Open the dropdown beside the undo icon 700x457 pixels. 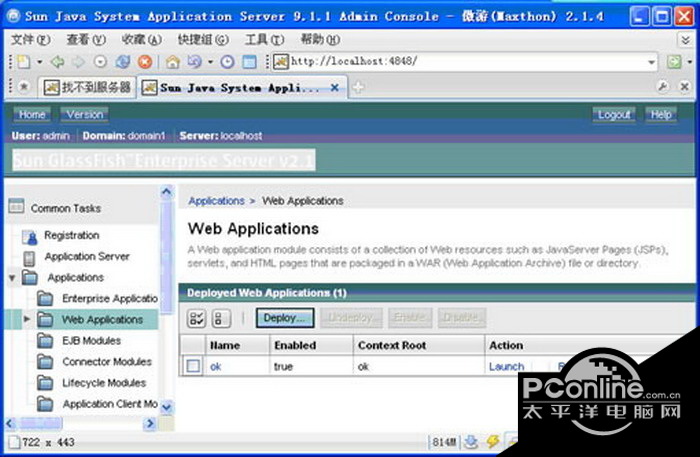point(210,62)
